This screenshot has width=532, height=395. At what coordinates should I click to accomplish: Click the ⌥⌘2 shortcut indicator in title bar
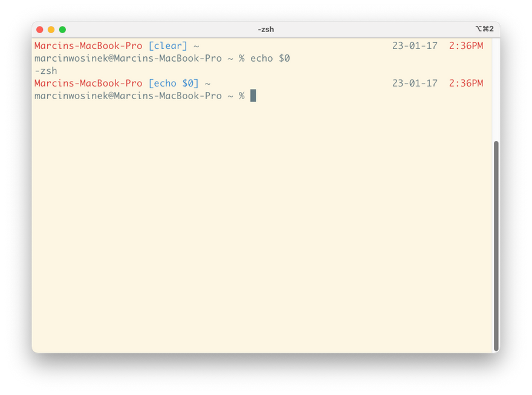coord(484,29)
